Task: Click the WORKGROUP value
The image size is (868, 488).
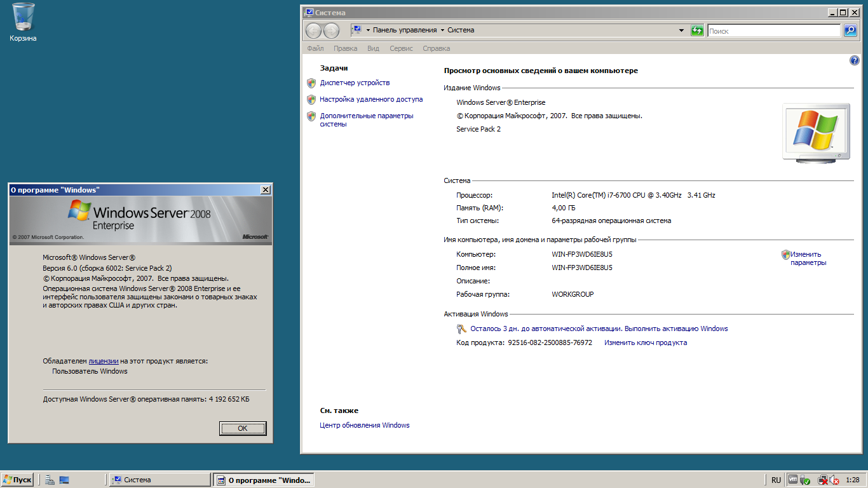Action: pyautogui.click(x=573, y=295)
